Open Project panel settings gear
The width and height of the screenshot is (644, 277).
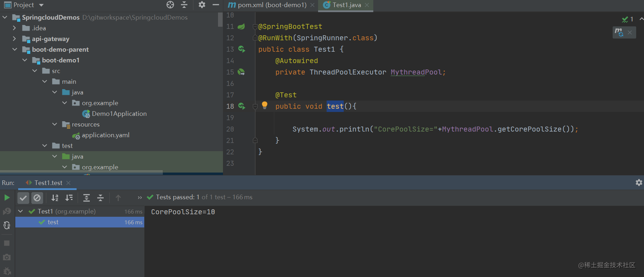[x=202, y=5]
